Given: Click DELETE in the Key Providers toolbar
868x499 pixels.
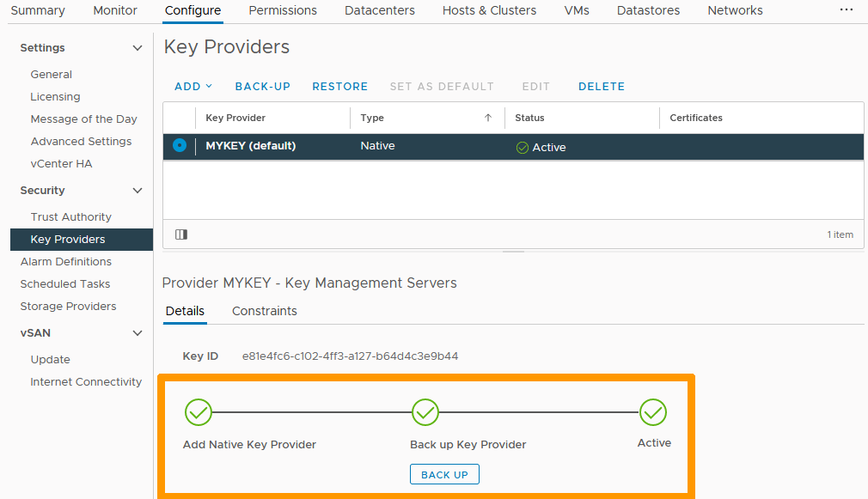Looking at the screenshot, I should coord(602,87).
